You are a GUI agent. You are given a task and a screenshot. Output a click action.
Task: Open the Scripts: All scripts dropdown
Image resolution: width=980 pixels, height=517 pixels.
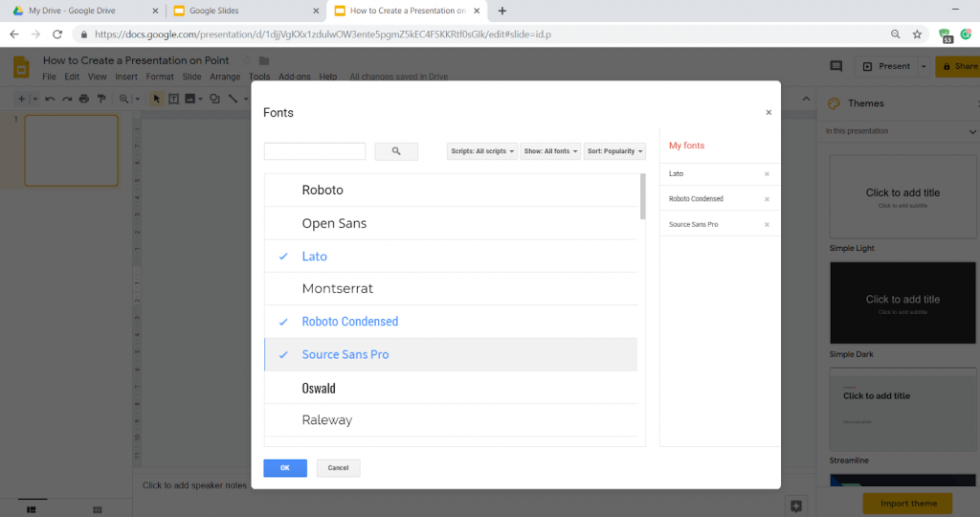tap(482, 151)
